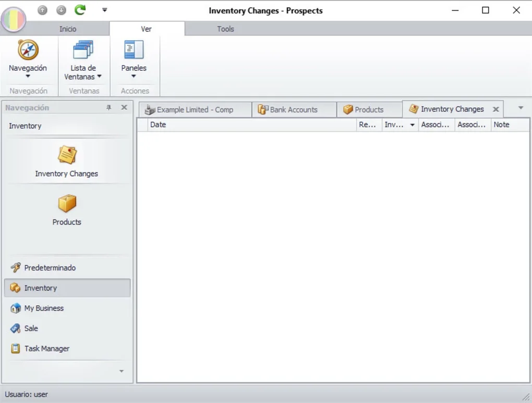Go forward with the gray forward arrow
Image resolution: width=532 pixels, height=403 pixels.
click(x=62, y=10)
